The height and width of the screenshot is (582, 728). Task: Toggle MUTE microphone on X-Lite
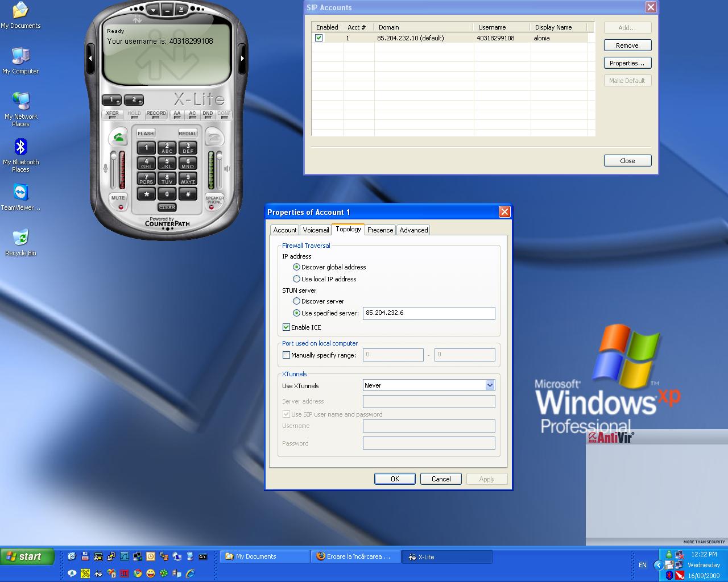tap(118, 201)
